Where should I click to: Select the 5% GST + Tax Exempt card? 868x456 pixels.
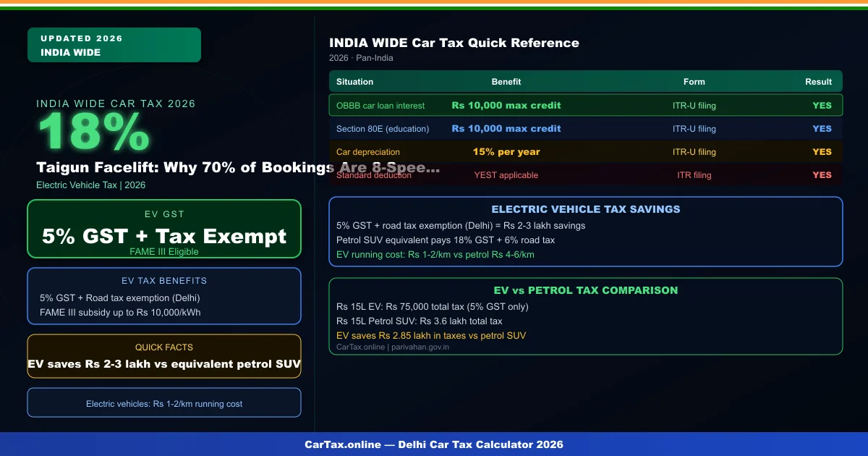[164, 229]
